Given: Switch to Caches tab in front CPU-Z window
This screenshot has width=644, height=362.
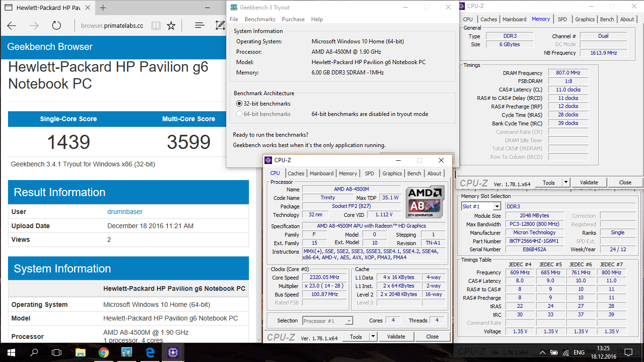Looking at the screenshot, I should tap(296, 173).
